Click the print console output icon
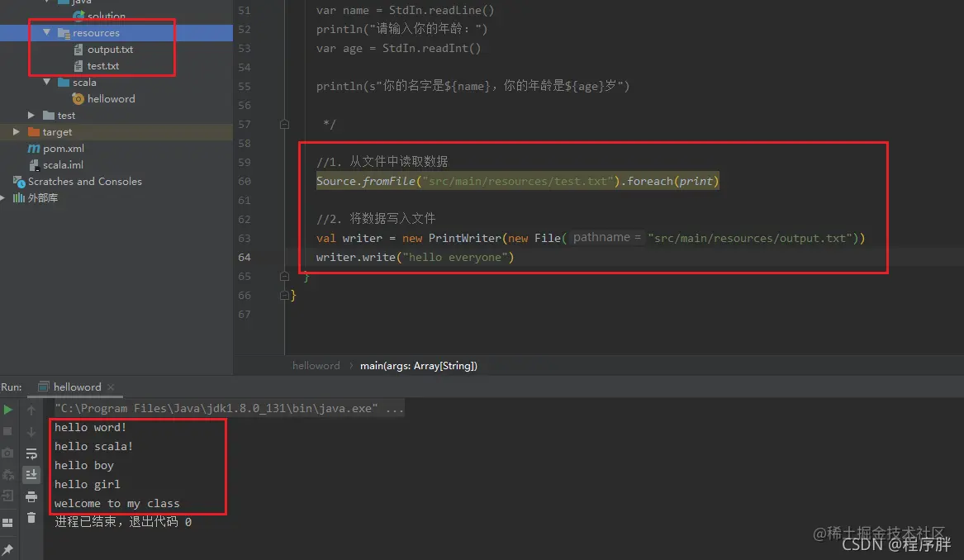This screenshot has width=964, height=560. [31, 496]
